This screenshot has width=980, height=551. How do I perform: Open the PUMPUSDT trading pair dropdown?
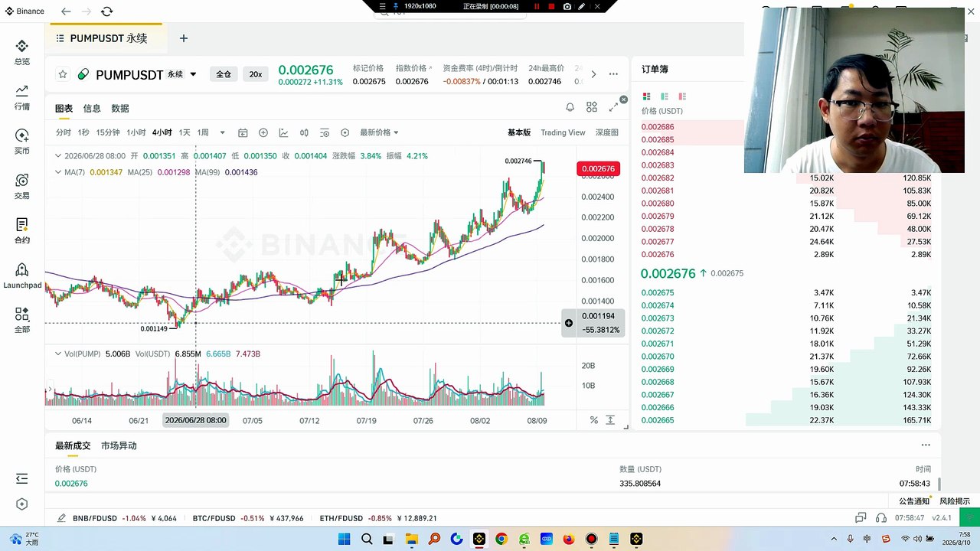pyautogui.click(x=193, y=74)
